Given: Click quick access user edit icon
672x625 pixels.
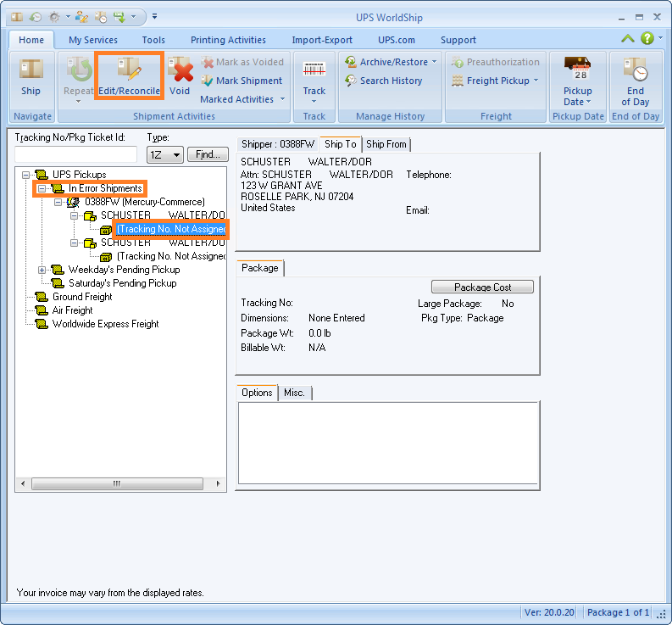Looking at the screenshot, I should [x=81, y=17].
